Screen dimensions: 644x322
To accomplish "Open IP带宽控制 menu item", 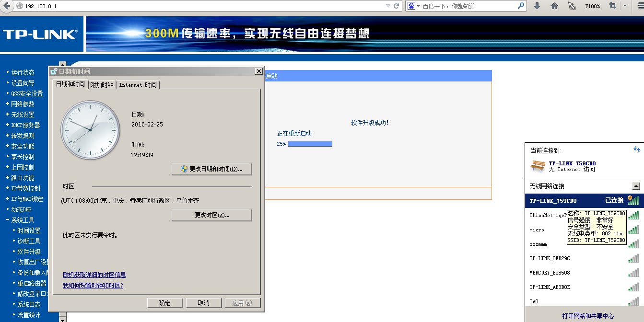I will (25, 188).
